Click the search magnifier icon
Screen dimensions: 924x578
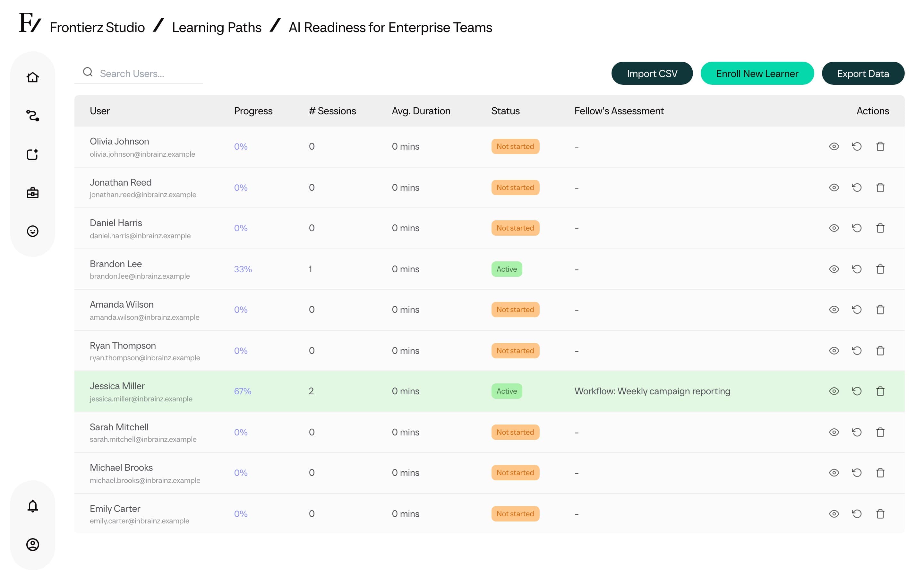[88, 72]
